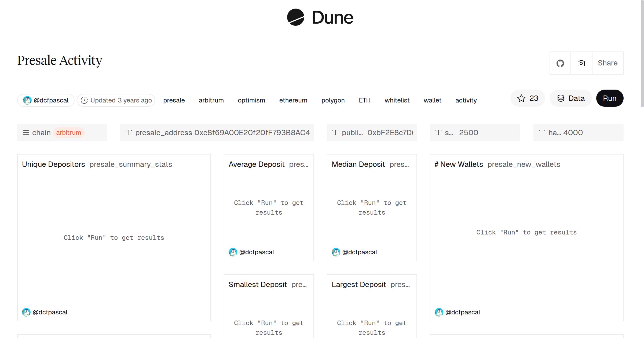Click the T icon on the 4000 parameter
The width and height of the screenshot is (644, 338).
541,132
